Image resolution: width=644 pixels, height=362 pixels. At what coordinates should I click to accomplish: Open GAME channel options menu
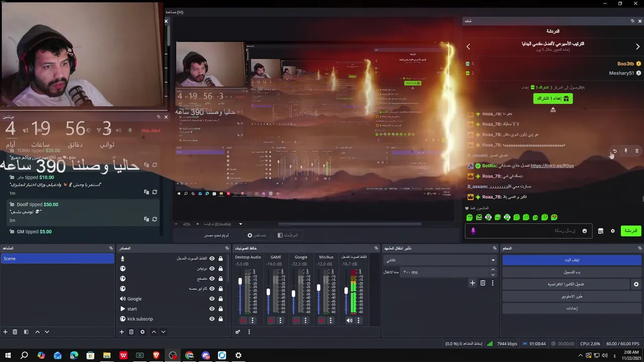[x=280, y=320]
